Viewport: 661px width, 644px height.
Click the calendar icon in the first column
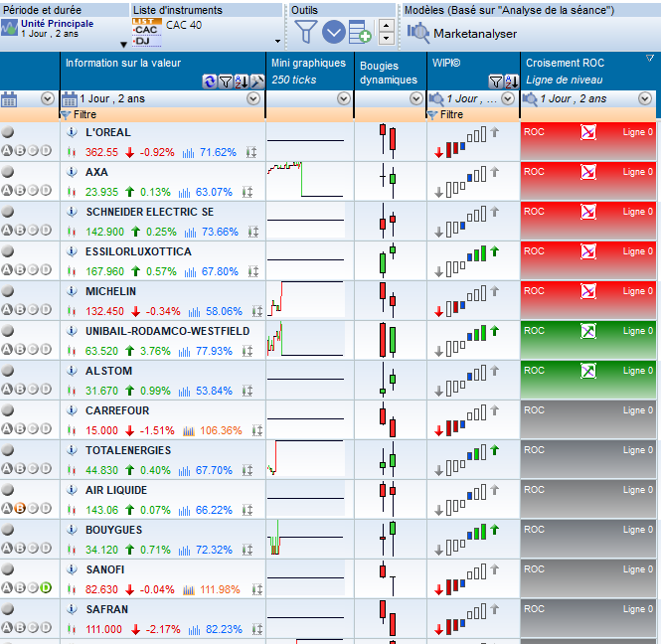(9, 100)
